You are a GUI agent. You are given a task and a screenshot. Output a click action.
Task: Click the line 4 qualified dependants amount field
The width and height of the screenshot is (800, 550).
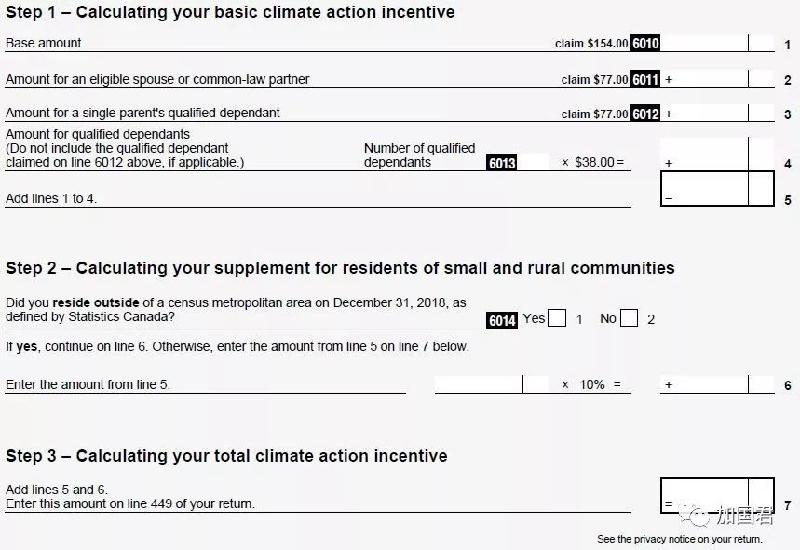(717, 154)
